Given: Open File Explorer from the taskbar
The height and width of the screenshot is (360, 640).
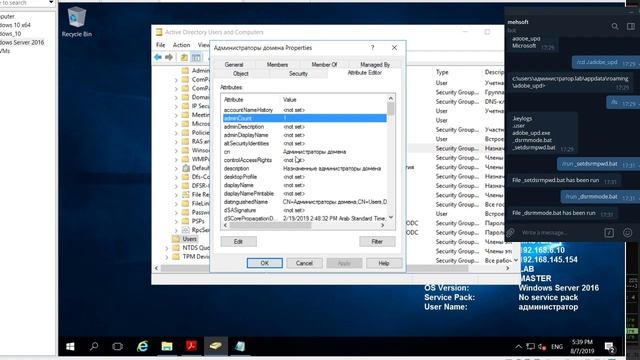Looking at the screenshot, I should [x=167, y=347].
